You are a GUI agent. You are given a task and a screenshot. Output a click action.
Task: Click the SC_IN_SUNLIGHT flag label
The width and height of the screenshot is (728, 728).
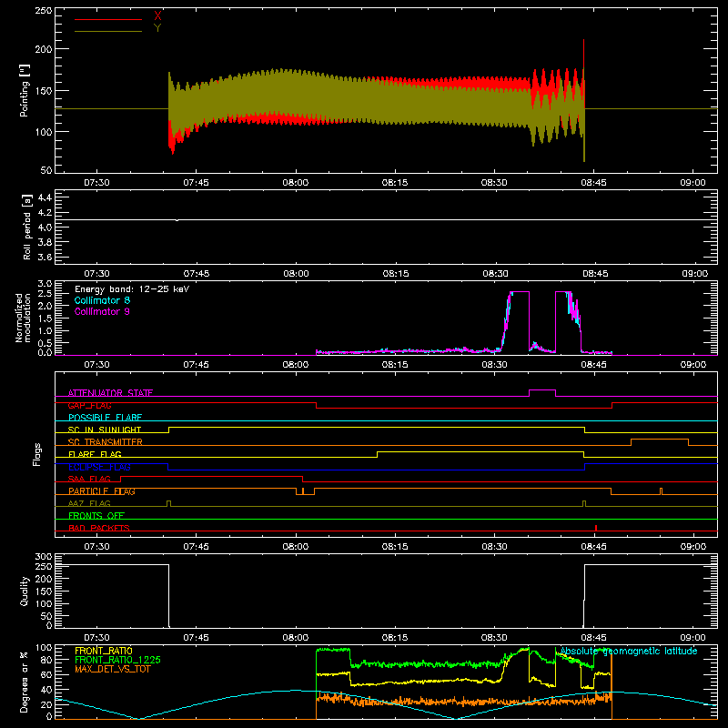pyautogui.click(x=105, y=430)
